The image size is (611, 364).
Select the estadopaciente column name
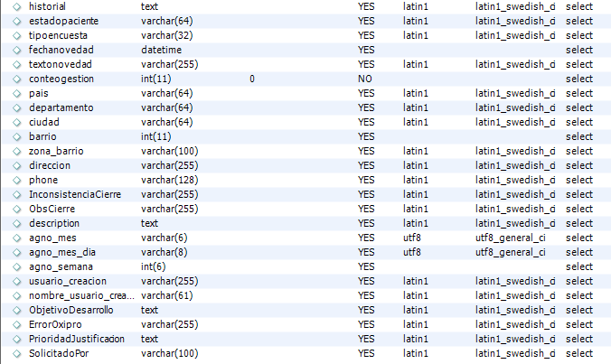point(63,21)
